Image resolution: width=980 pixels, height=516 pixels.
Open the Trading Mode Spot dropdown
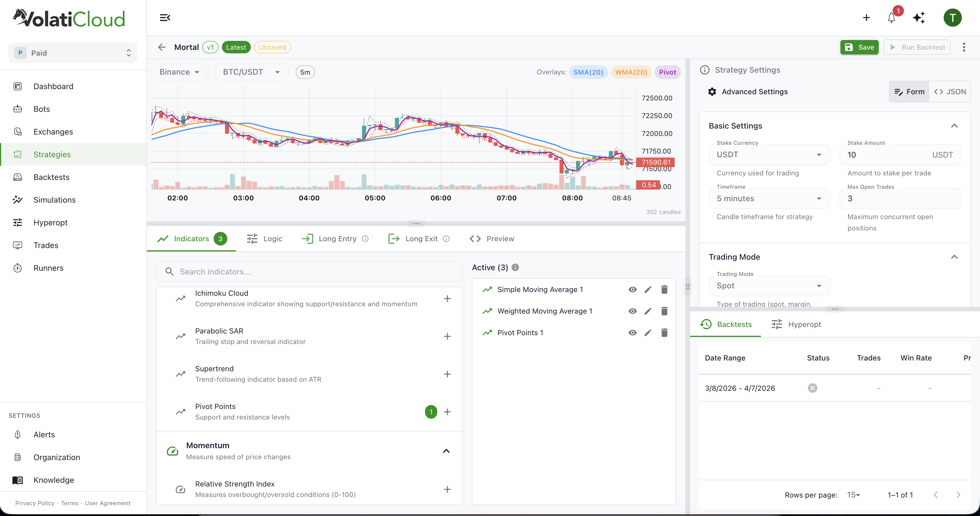768,286
